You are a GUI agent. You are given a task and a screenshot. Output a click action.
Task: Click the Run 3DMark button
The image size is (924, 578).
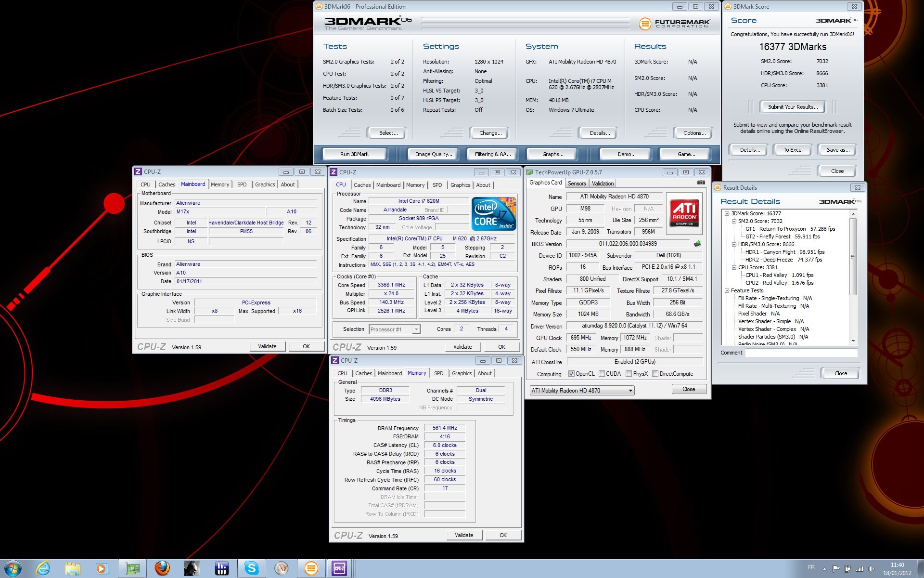(354, 154)
